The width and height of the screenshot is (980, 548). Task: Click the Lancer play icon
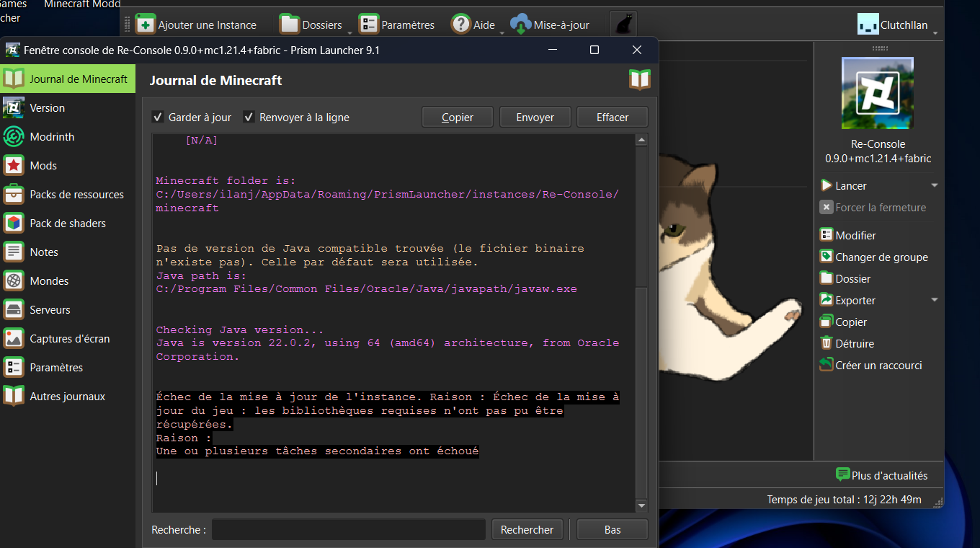827,185
